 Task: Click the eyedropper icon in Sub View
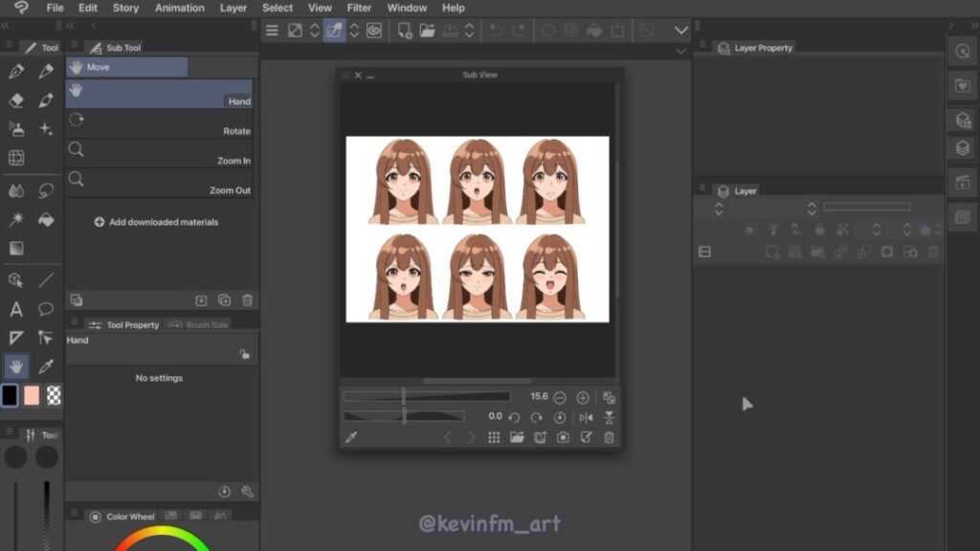351,437
